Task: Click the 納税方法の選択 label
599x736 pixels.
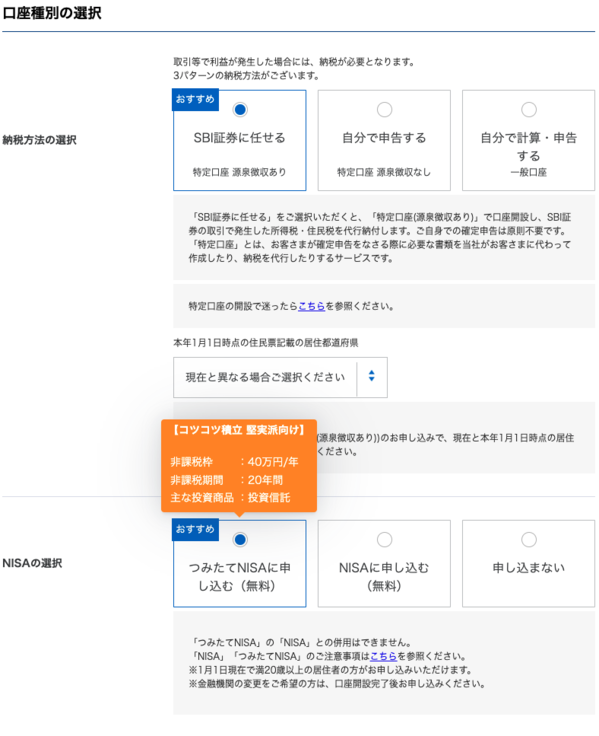Action: coord(39,140)
